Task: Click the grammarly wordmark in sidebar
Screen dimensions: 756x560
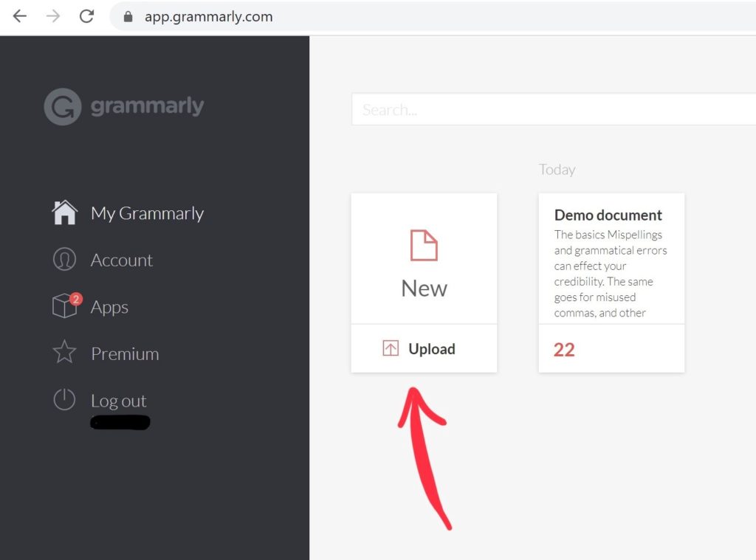Action: click(148, 106)
